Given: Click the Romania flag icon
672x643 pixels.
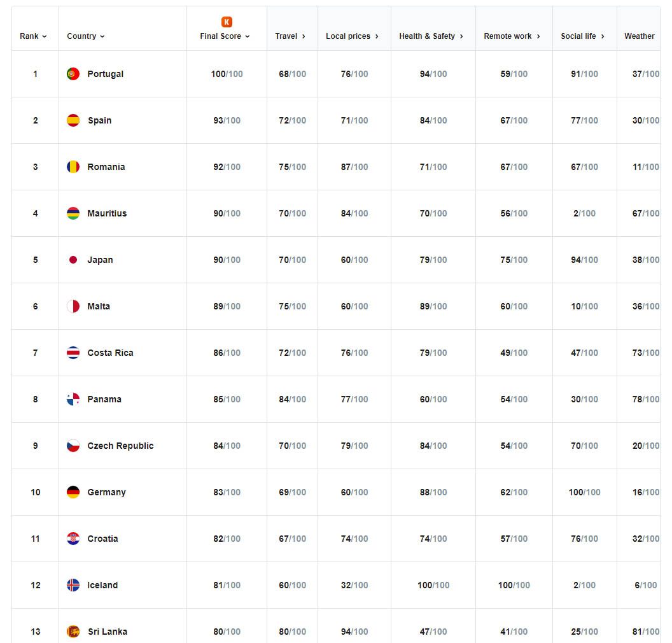Looking at the screenshot, I should 73,167.
